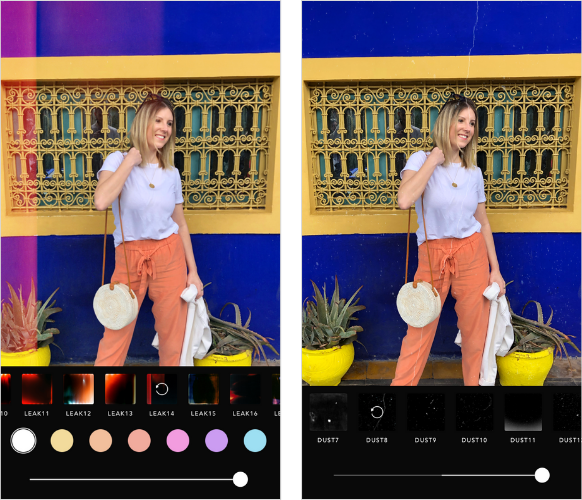Tap the LEAK14 thumbnail with rotate icon
This screenshot has width=582, height=500.
pyautogui.click(x=162, y=389)
